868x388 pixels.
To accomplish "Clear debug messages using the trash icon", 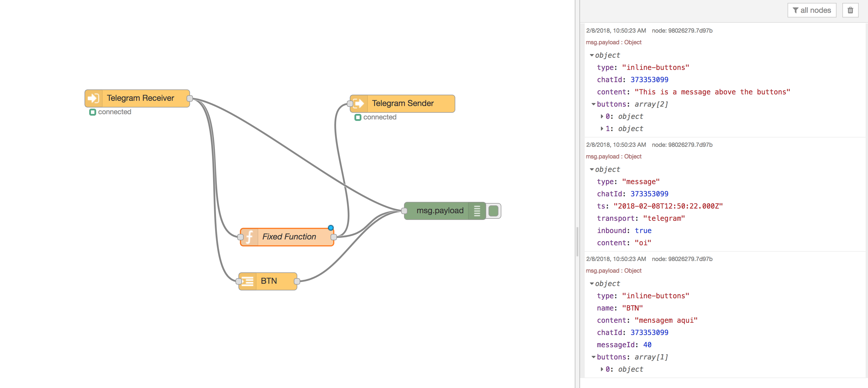I will (850, 10).
